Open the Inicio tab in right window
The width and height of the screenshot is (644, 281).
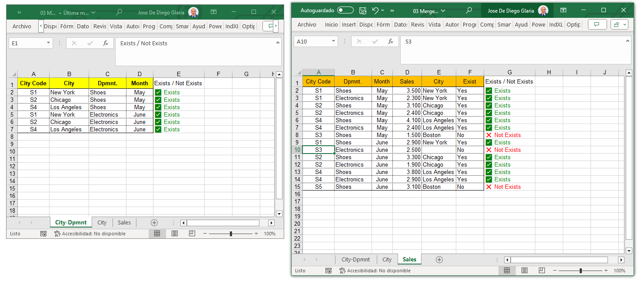pos(331,25)
